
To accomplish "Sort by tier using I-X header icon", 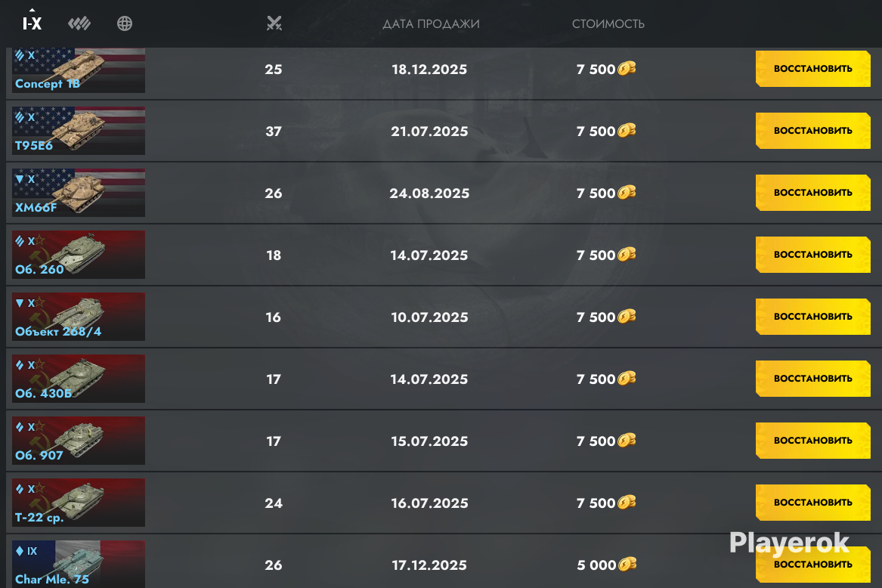I will coord(32,23).
